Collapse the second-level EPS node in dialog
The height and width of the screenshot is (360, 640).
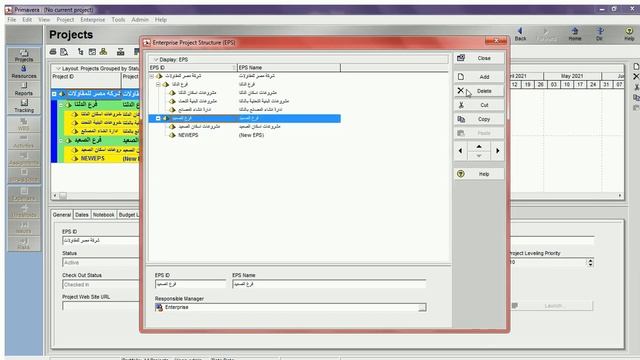[x=158, y=84]
